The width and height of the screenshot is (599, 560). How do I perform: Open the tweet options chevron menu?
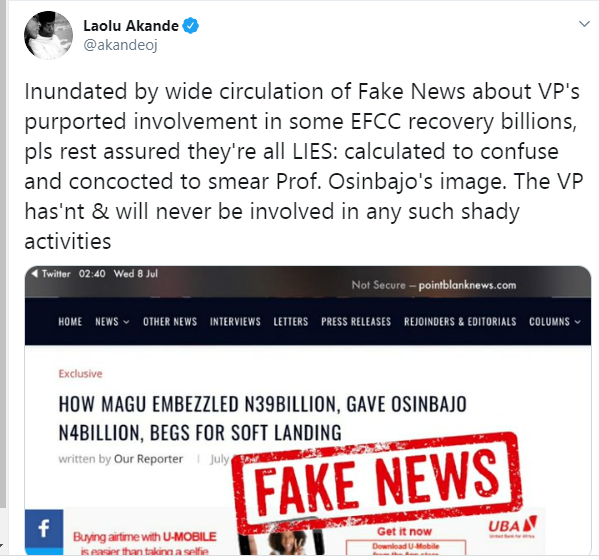coord(584,24)
